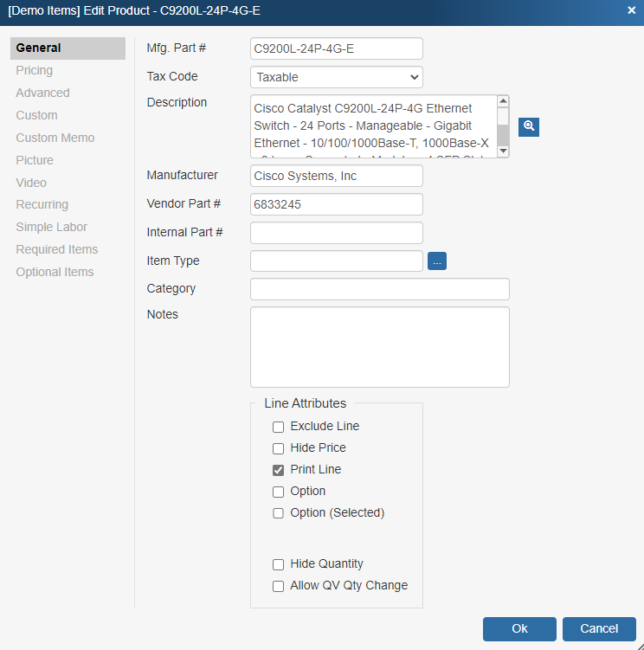Click the ellipsis button next to Item Type
644x650 pixels.
click(x=437, y=261)
